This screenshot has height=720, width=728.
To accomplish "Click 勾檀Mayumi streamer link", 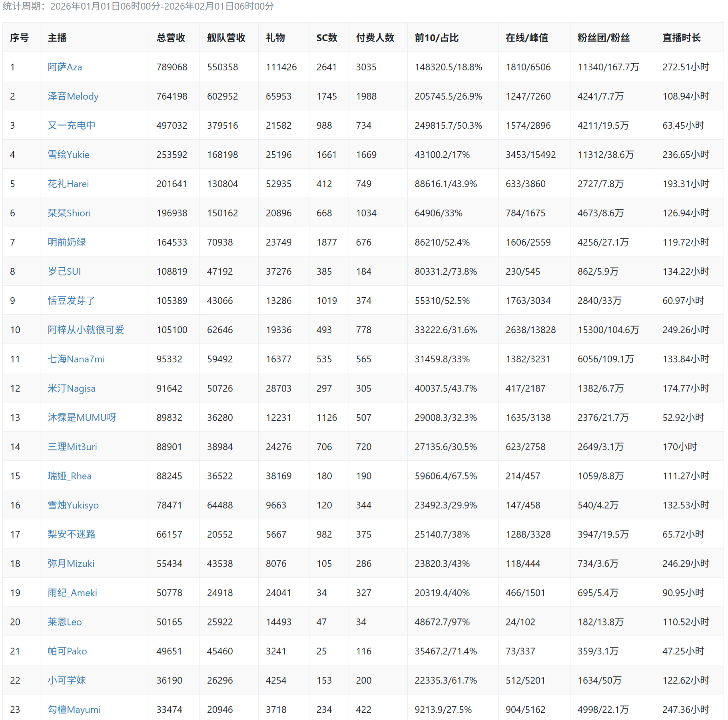I will coord(74,710).
